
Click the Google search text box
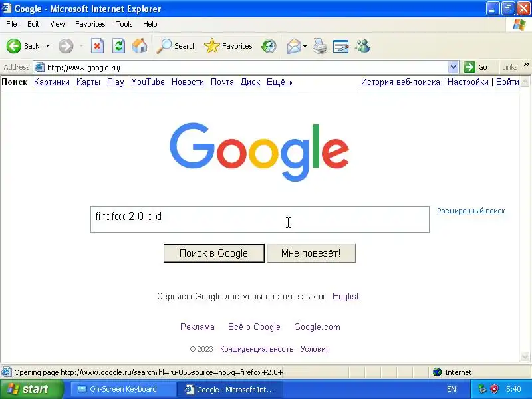click(260, 219)
